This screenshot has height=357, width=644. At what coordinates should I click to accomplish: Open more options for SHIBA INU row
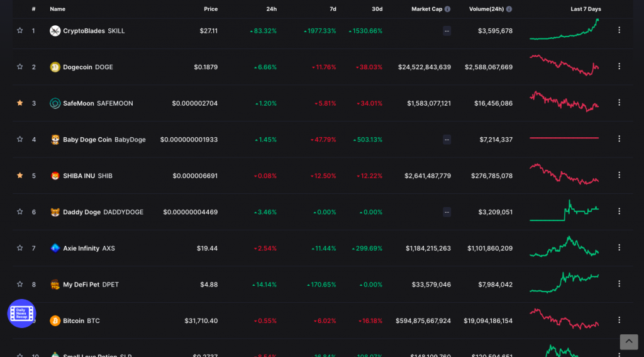(x=619, y=175)
